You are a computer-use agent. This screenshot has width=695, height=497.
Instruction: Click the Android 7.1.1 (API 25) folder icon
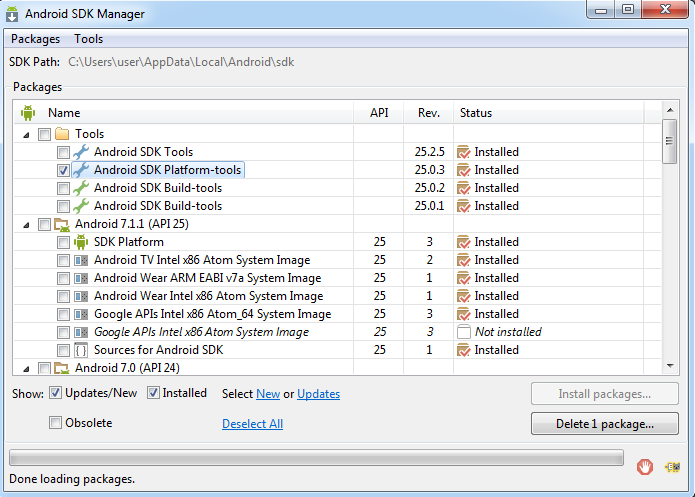tap(62, 224)
